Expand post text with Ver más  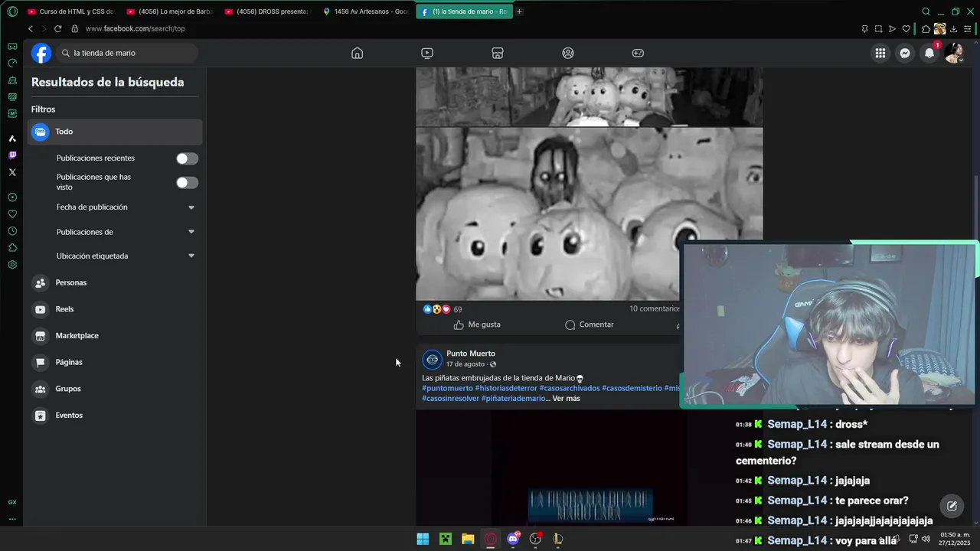[567, 398]
